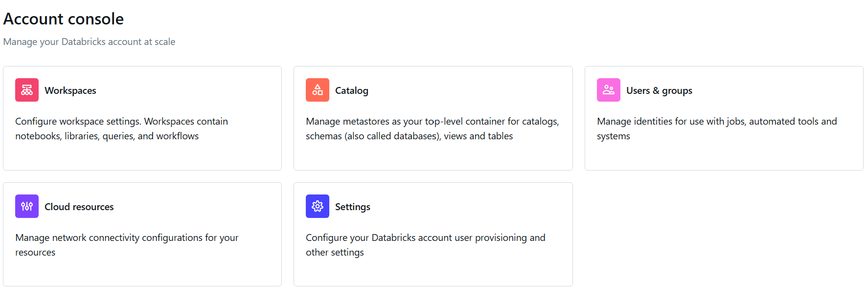This screenshot has height=302, width=868.
Task: Click the 'Configure your Databricks account' description
Action: (425, 245)
